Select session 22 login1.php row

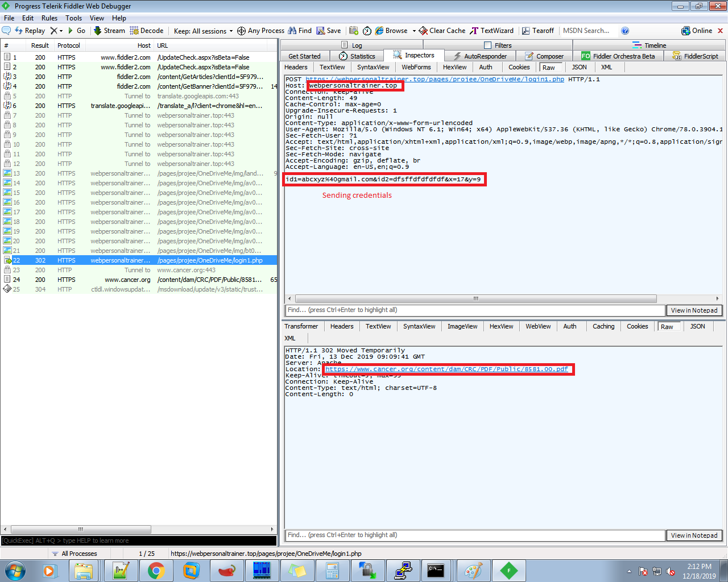[139, 260]
